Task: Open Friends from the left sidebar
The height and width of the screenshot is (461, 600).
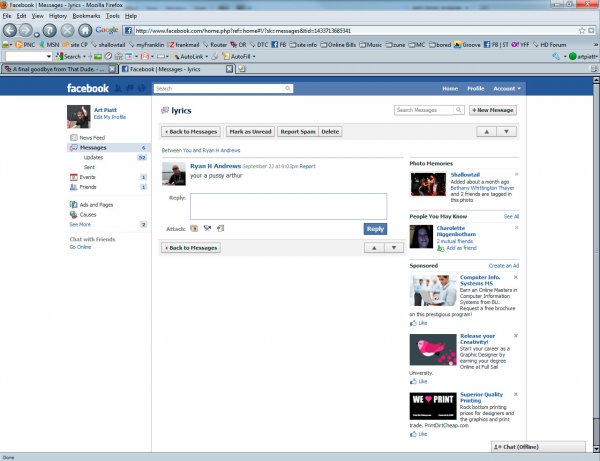Action: 88,187
